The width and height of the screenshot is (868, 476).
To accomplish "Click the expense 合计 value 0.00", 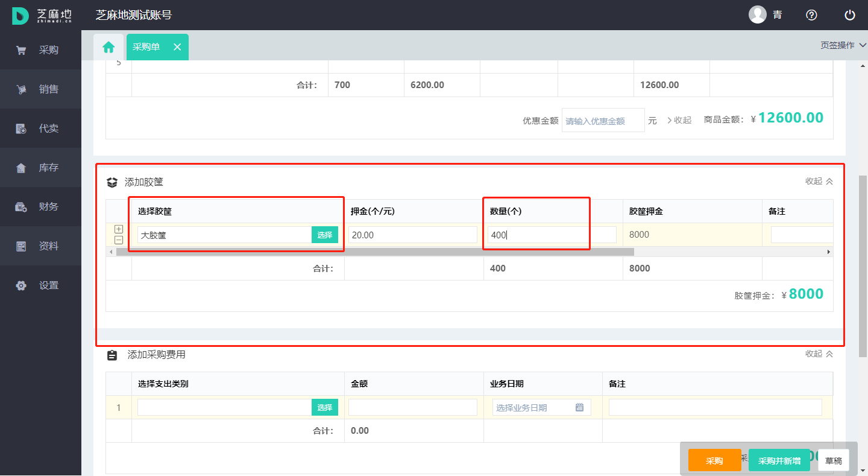I will 360,431.
